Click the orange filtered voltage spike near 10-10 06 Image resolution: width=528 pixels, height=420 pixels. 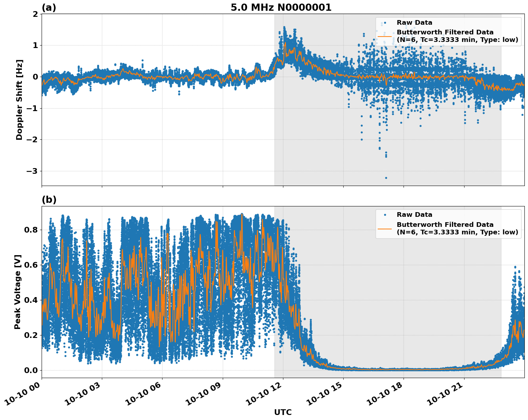click(x=168, y=233)
